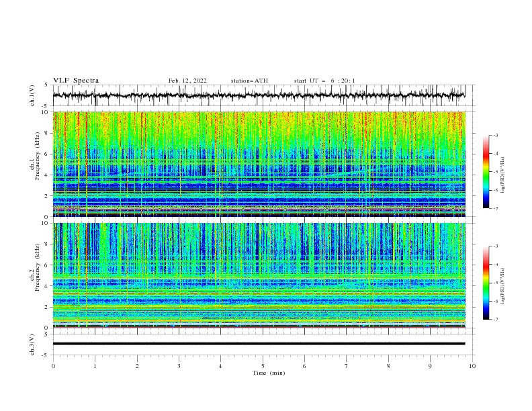Click the ch.2 spectrogram color scale bar

tap(486, 283)
